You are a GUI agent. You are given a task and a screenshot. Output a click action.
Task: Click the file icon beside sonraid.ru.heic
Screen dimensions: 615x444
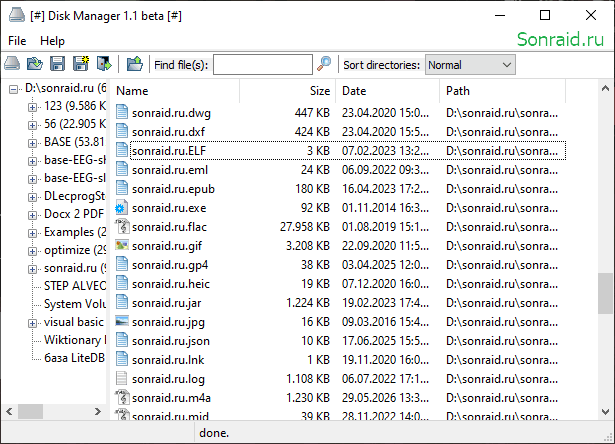(122, 284)
